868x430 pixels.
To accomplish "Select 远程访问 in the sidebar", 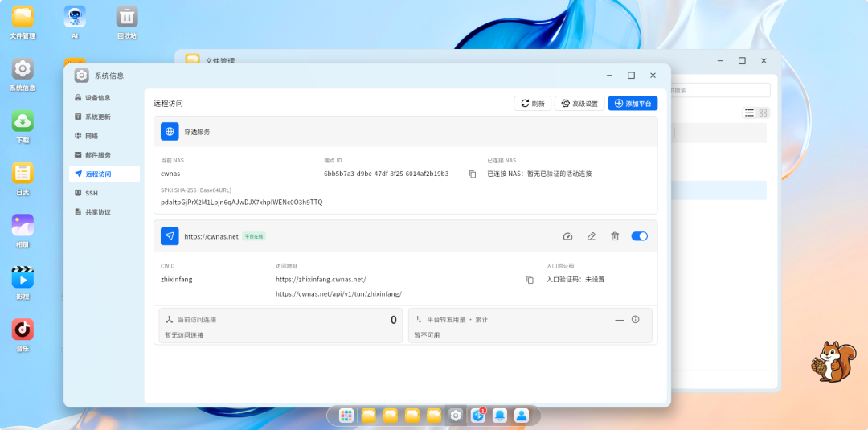I will (x=104, y=174).
